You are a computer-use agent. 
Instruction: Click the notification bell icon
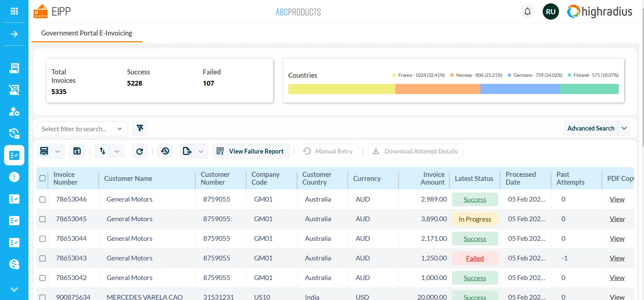click(x=527, y=11)
